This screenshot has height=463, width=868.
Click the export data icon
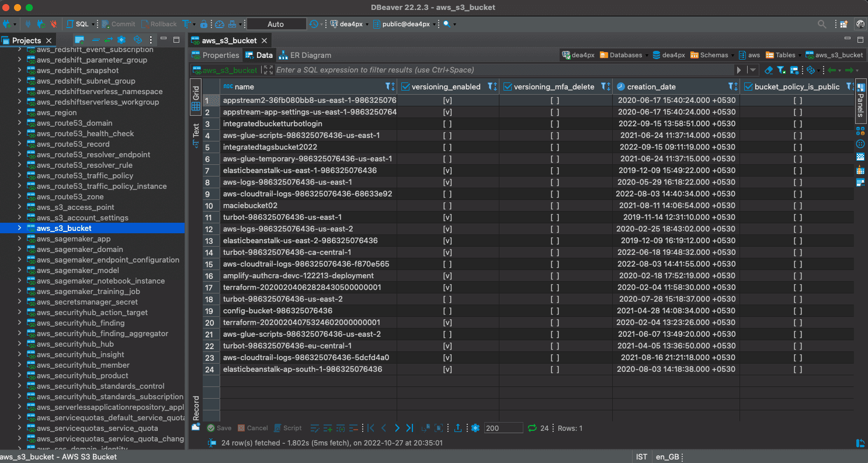tap(459, 428)
